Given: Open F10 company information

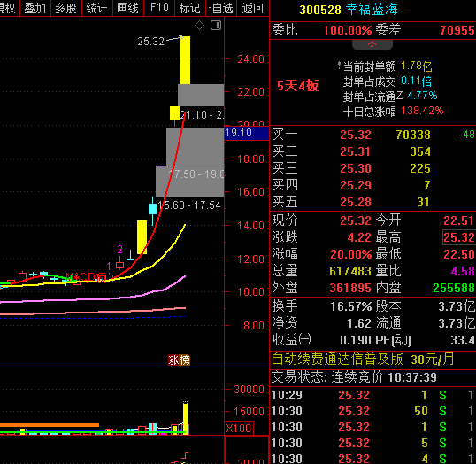Looking at the screenshot, I should [159, 8].
